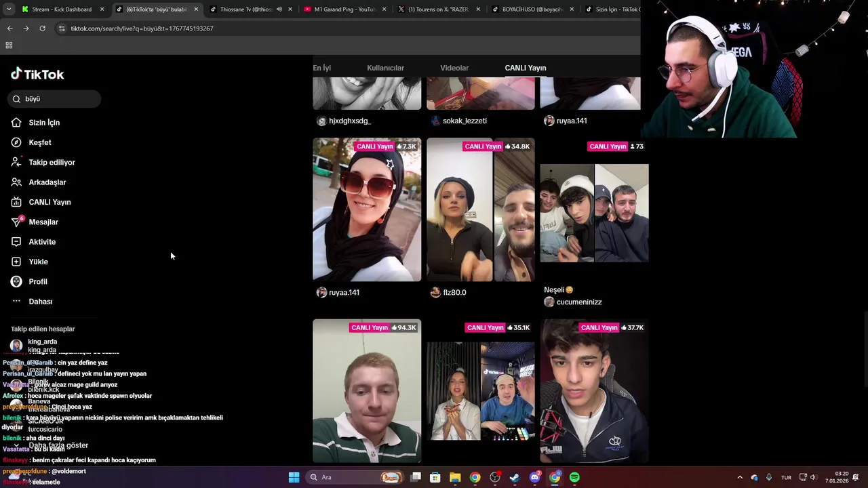Click the Yükle plus icon
Viewport: 868px width, 488px height.
pyautogui.click(x=16, y=262)
